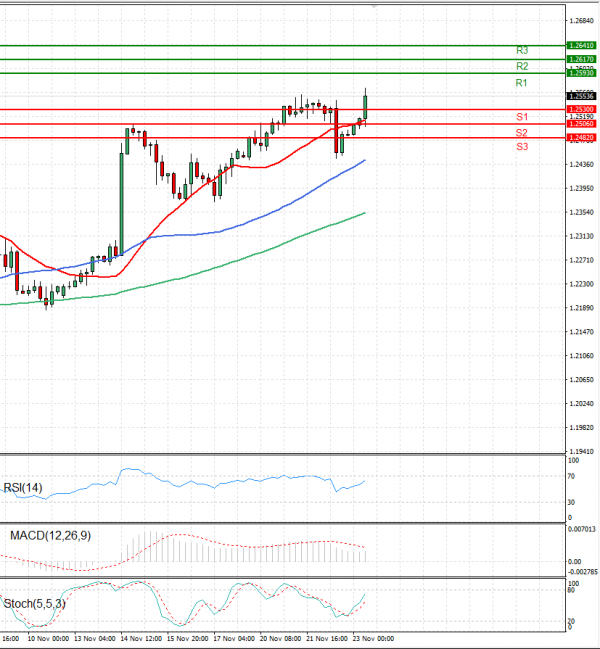Click the 1.21470 price axis value
The height and width of the screenshot is (649, 600).
click(581, 332)
